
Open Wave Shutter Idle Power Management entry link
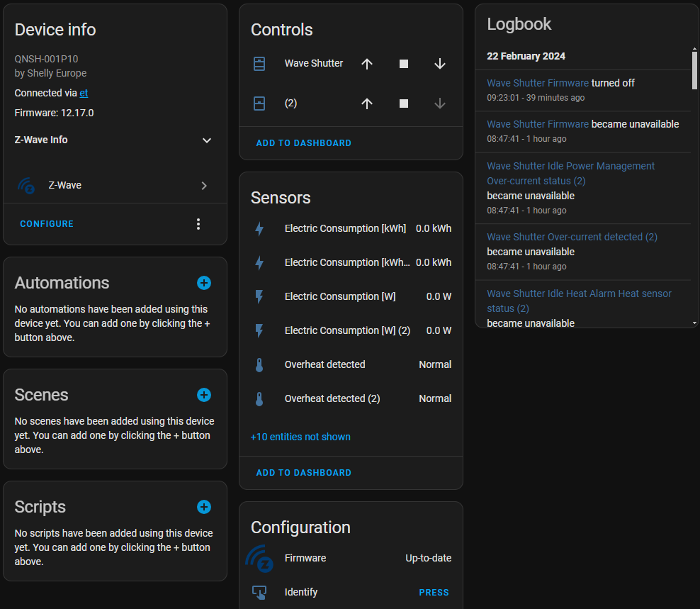pos(570,174)
